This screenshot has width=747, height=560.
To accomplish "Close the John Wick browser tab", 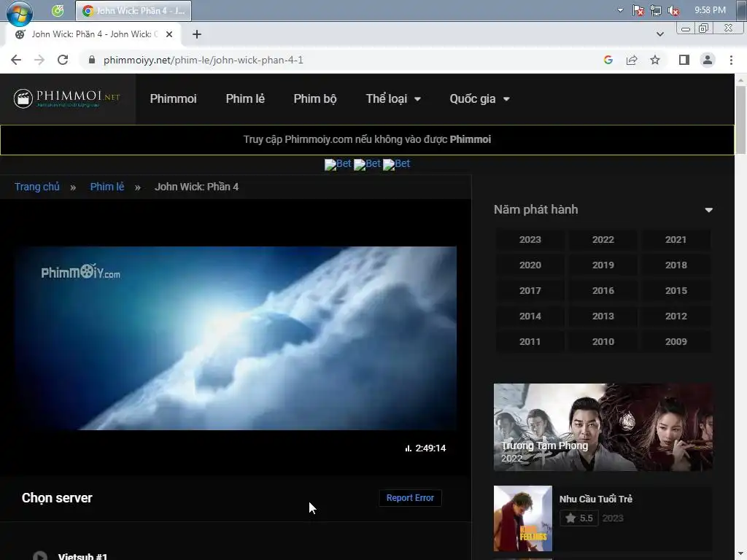I will point(169,34).
